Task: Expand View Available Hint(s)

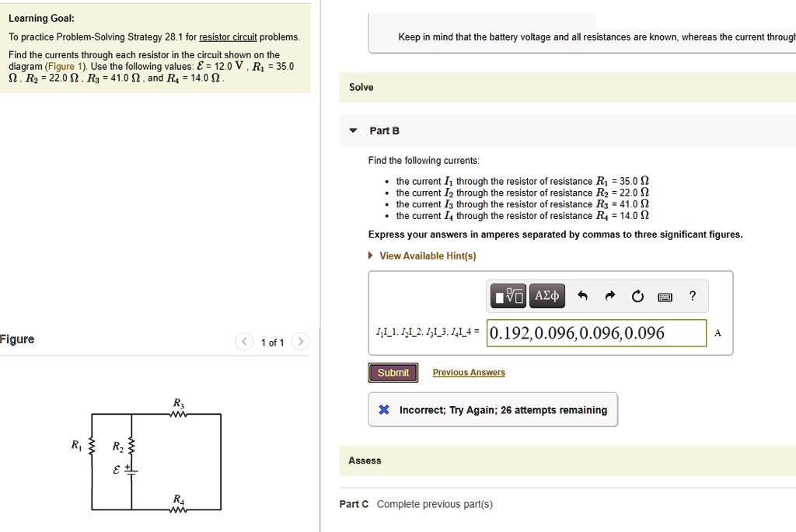Action: (x=428, y=255)
